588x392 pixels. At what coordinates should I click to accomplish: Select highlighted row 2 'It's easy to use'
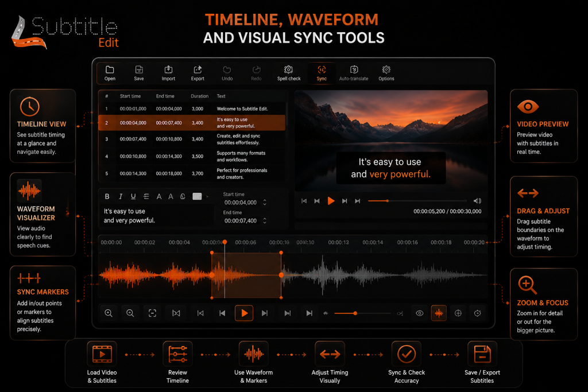(x=192, y=123)
